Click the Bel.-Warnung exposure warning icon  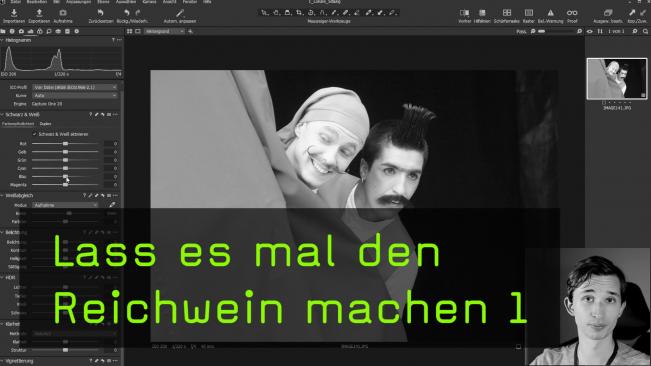(550, 13)
